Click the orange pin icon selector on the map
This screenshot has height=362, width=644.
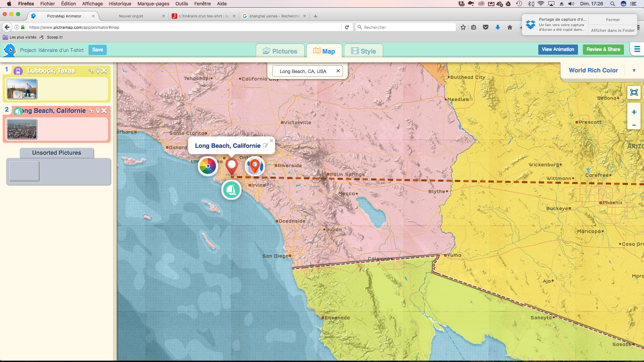coord(255,166)
